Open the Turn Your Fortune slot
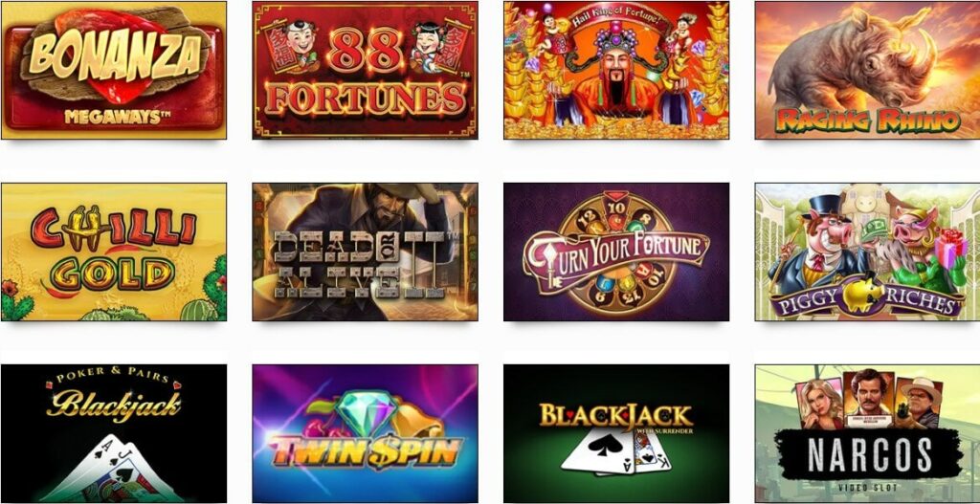 616,252
